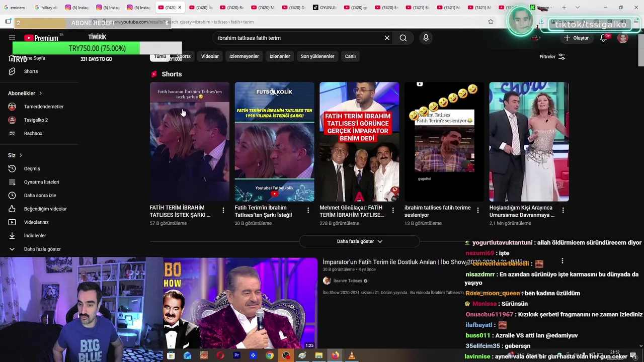This screenshot has width=644, height=362.
Task: Expand the Abonelikler section arrow
Action: pos(40,93)
